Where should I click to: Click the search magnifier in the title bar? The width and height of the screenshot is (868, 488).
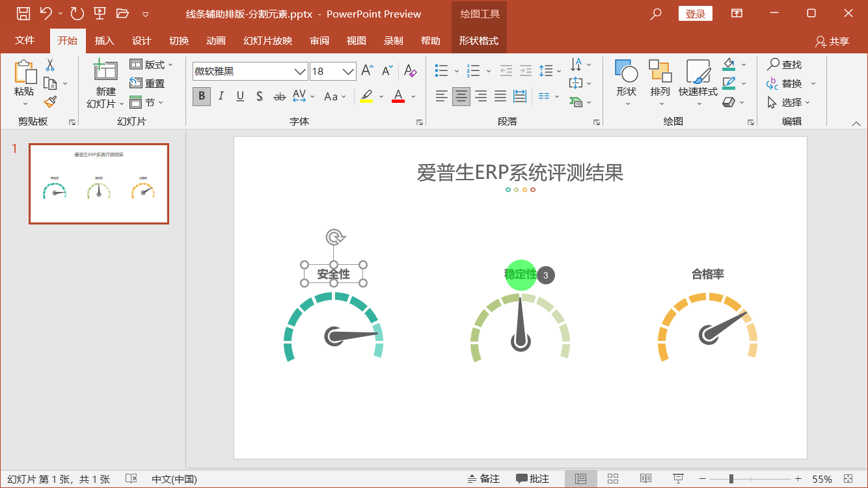(657, 14)
